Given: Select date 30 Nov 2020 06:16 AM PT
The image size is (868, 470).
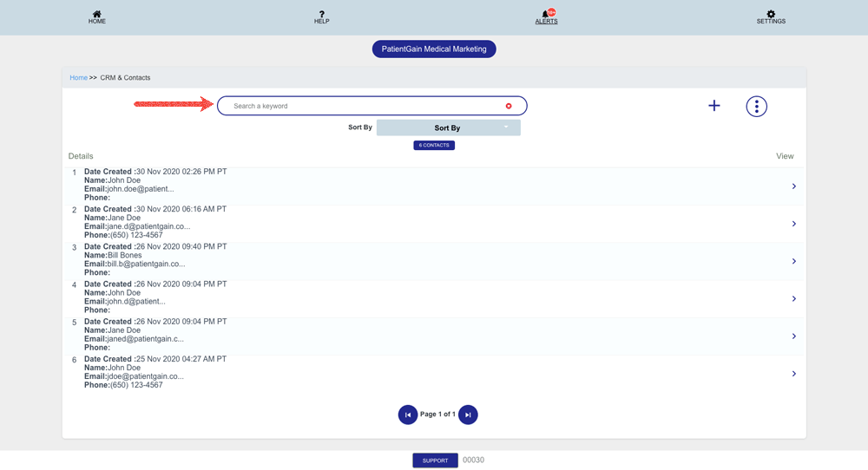Looking at the screenshot, I should tap(181, 209).
